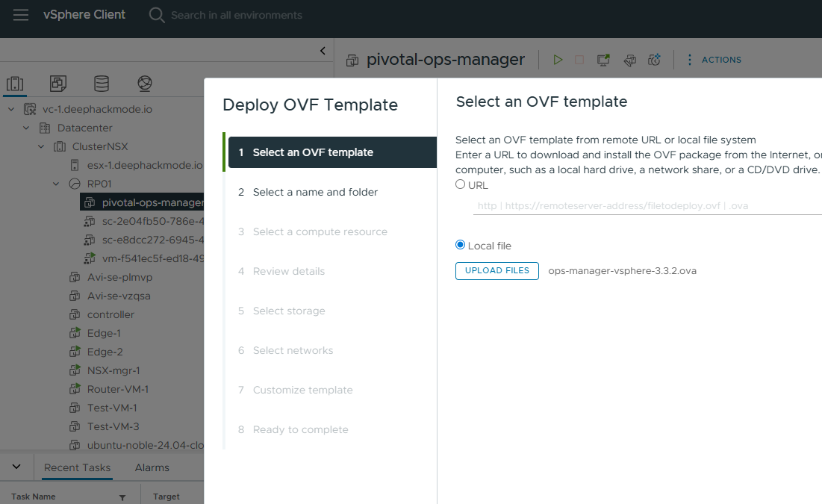The height and width of the screenshot is (504, 822).
Task: Switch to VMs and Templates view icon
Action: click(x=58, y=84)
